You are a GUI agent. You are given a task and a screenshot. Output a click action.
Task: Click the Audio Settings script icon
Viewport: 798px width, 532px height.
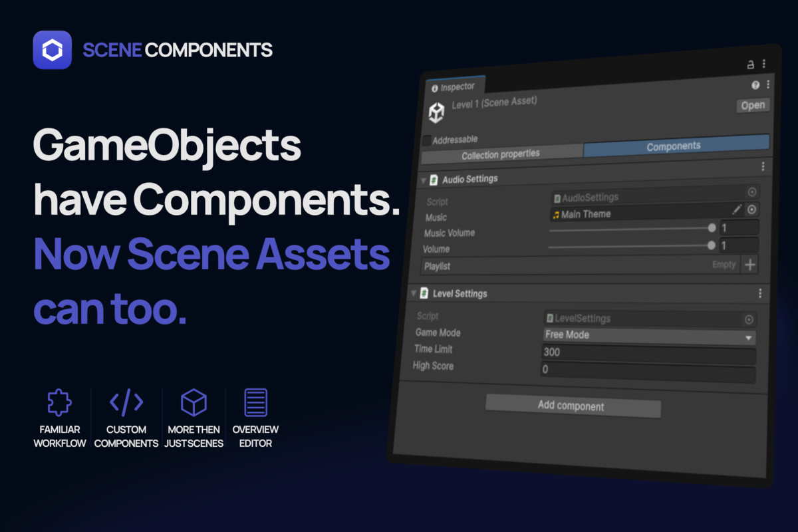[x=434, y=180]
